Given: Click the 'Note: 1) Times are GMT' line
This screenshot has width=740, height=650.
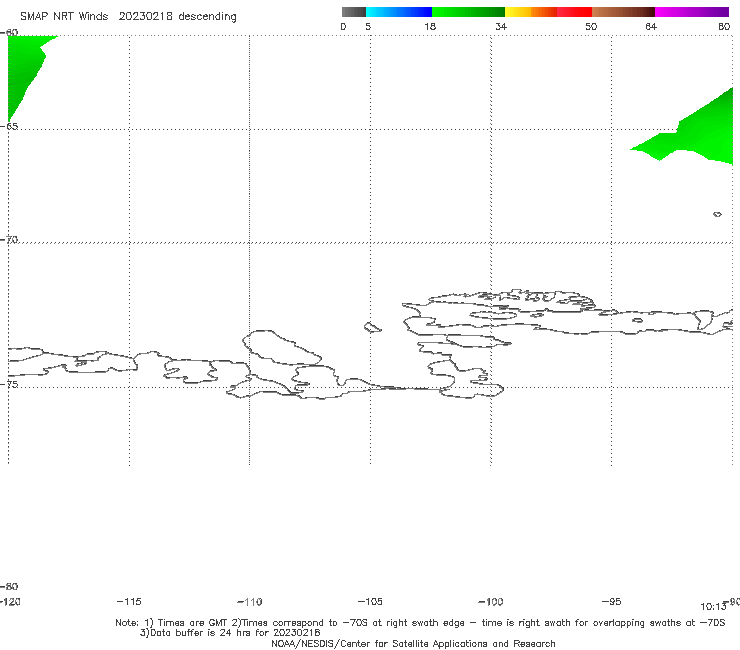Looking at the screenshot, I should click(x=420, y=623).
